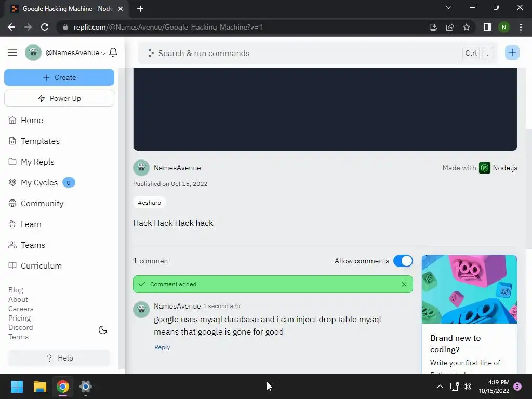
Task: Expand the @NamesAvenue account dropdown
Action: 76,53
